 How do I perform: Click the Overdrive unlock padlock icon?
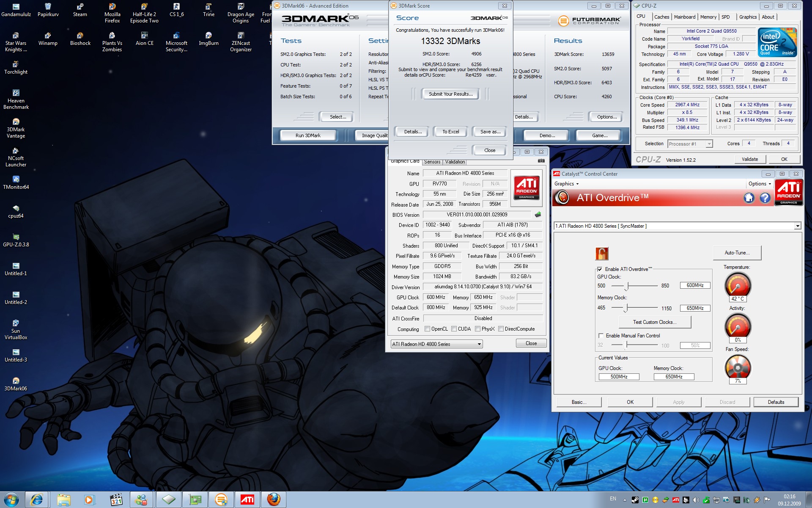click(x=602, y=254)
